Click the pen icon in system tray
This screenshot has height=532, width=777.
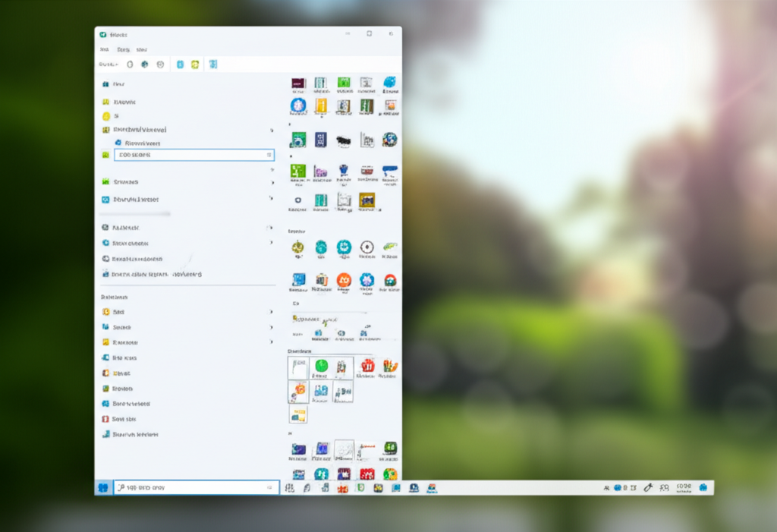tap(648, 487)
